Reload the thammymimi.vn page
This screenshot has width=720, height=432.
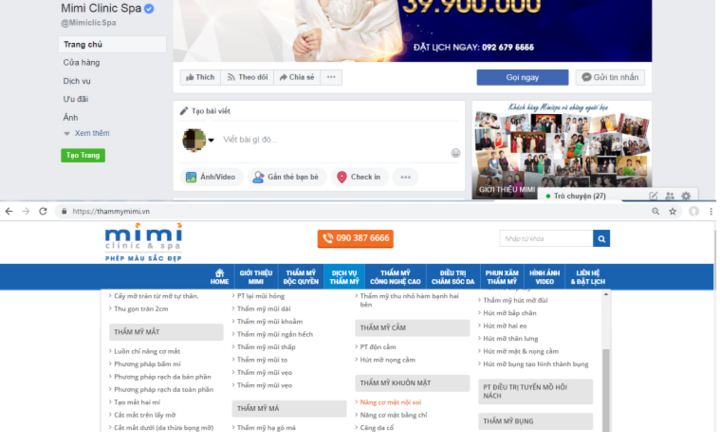(x=43, y=211)
